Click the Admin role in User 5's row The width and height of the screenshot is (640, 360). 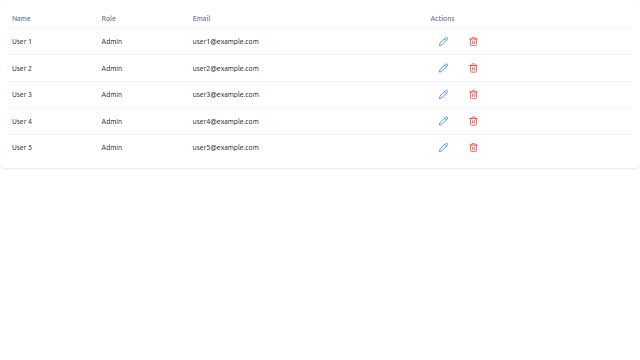[112, 147]
